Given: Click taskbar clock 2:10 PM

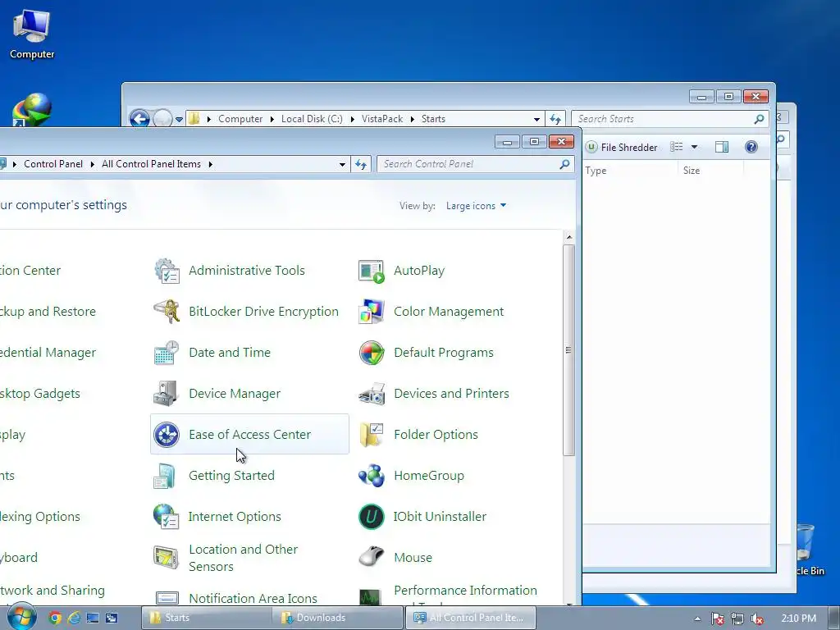Looking at the screenshot, I should tap(798, 619).
